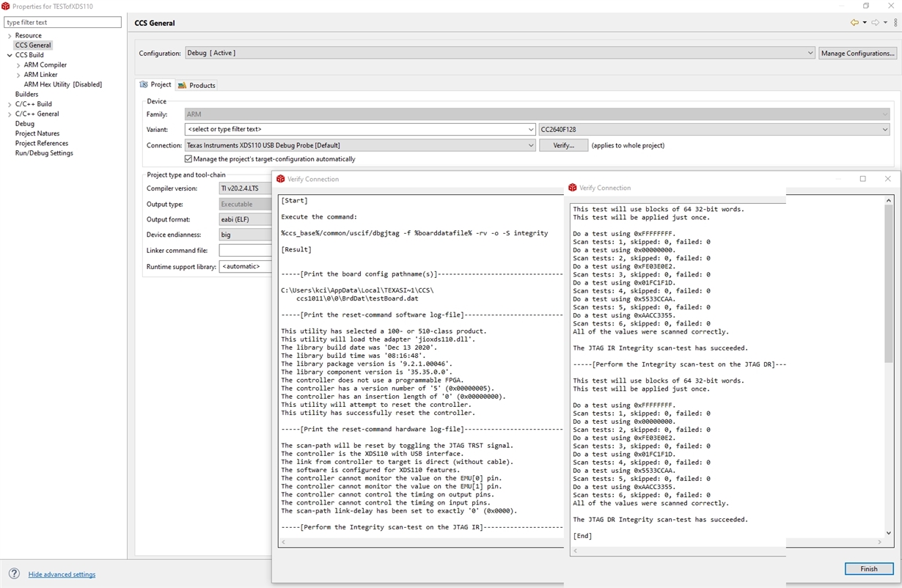
Task: Switch to the Products tab
Action: (197, 85)
